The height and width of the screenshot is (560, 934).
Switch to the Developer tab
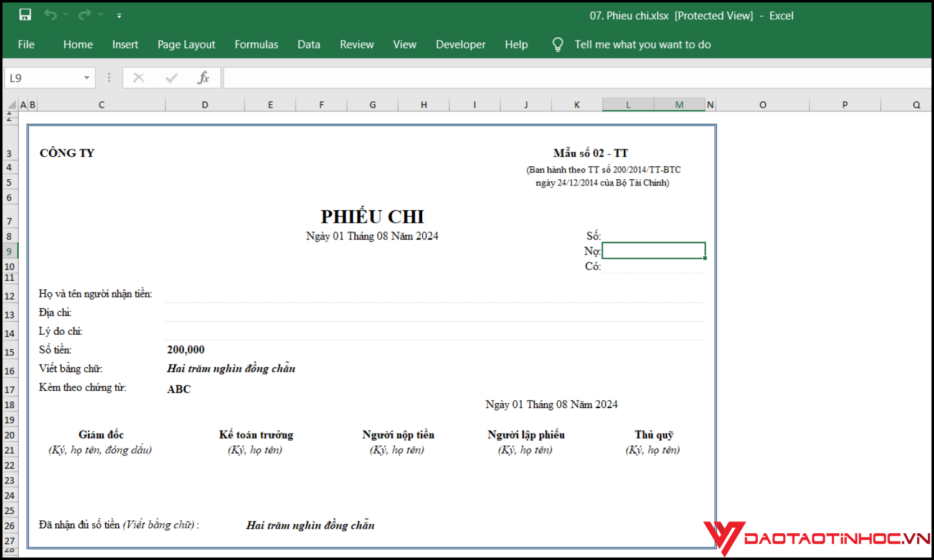[x=460, y=44]
